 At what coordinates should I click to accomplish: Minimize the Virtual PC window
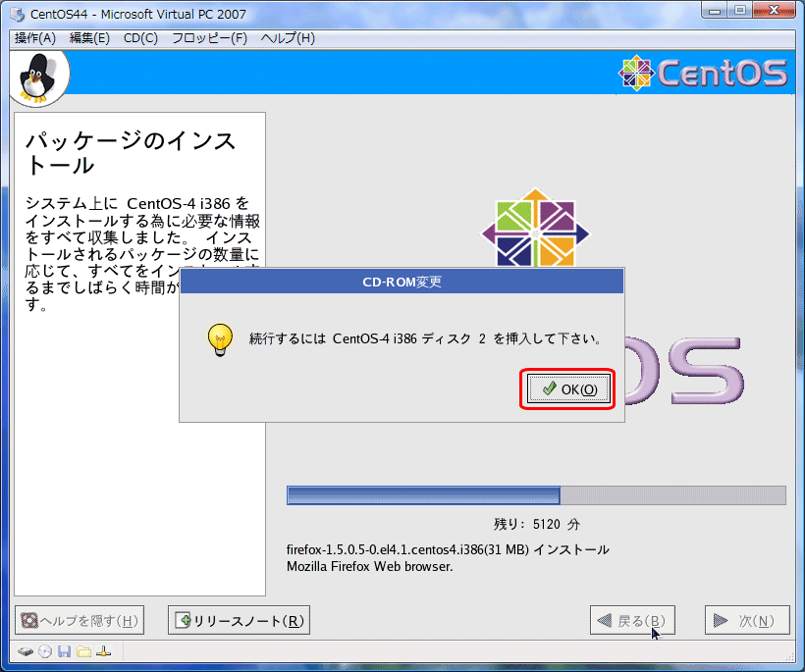[715, 10]
